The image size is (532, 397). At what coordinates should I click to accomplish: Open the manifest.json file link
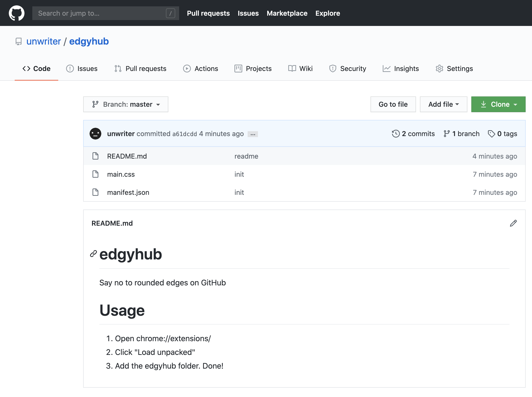point(128,192)
